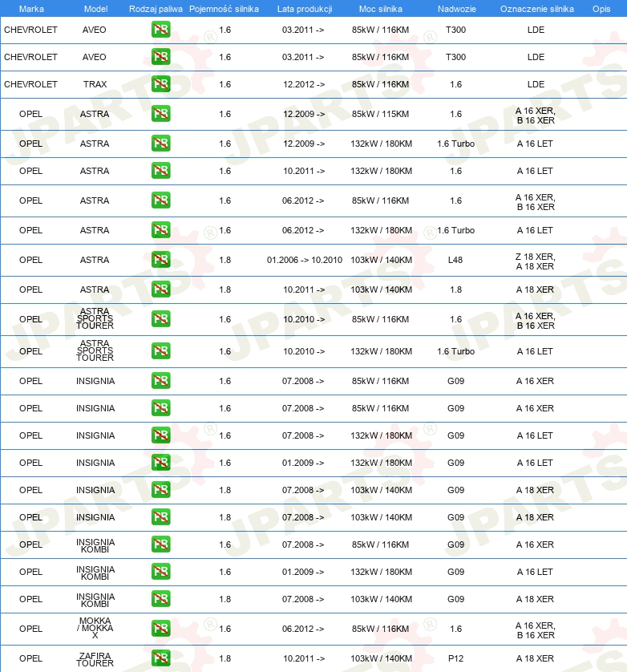Screen dimensions: 627x672
Task: Click fuel icon for INSIGNIA KOMBI 1.8 row
Action: pyautogui.click(x=160, y=599)
